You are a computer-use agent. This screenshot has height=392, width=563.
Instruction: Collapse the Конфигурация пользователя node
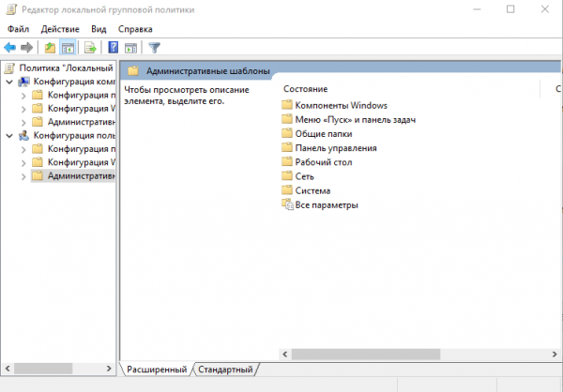[9, 136]
